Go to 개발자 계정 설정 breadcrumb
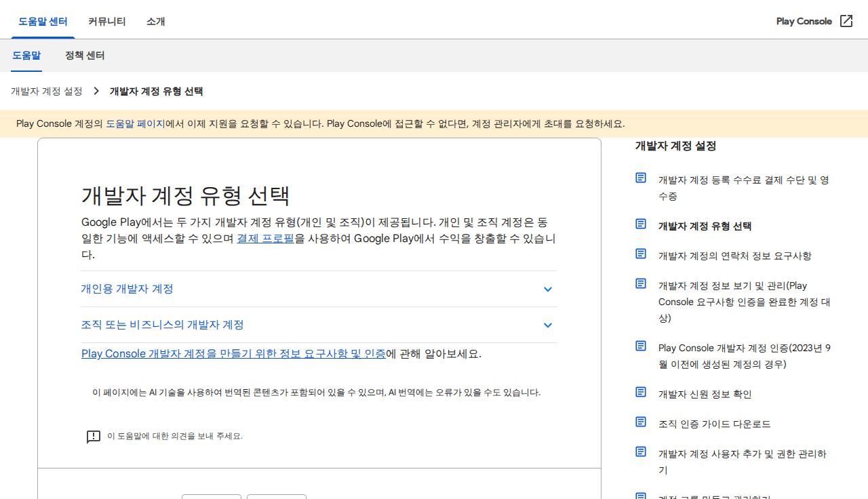This screenshot has height=499, width=868. [x=47, y=91]
